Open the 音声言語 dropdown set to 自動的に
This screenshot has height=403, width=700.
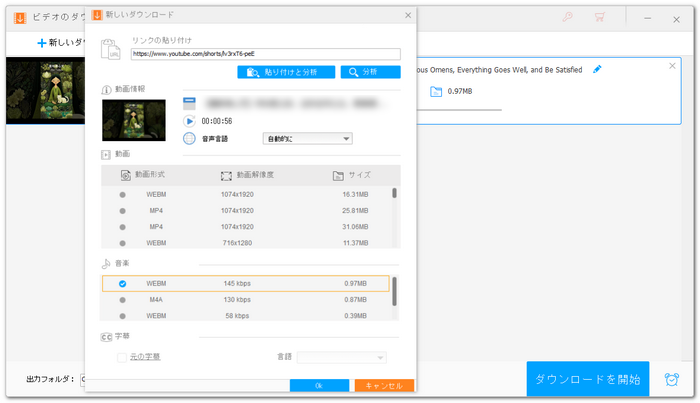coord(307,139)
